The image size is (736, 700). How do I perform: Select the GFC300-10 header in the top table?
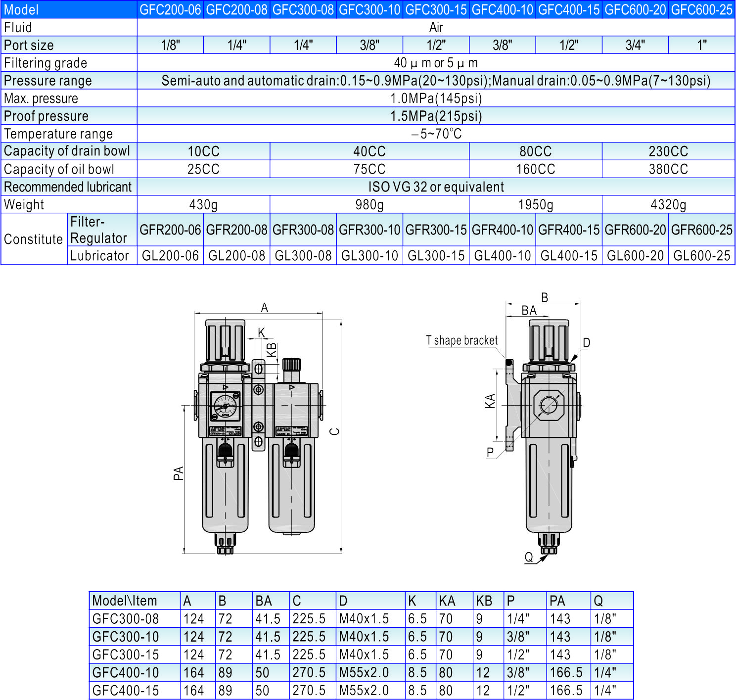click(x=369, y=10)
